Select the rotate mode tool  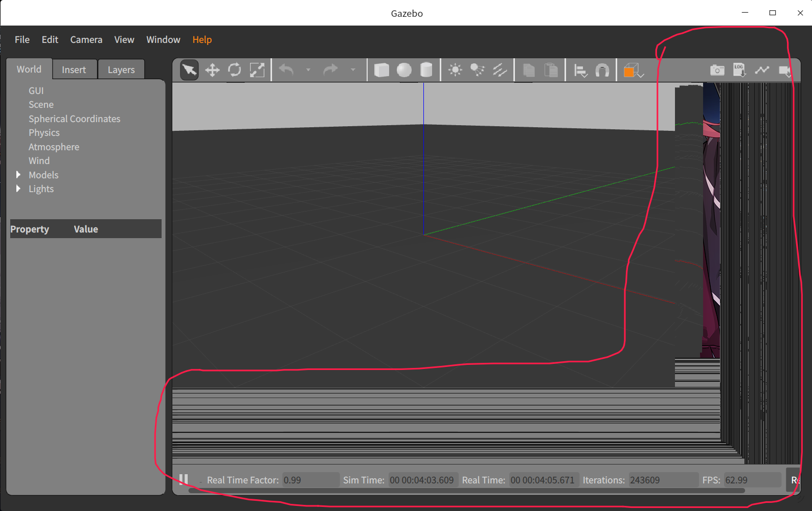pyautogui.click(x=235, y=70)
